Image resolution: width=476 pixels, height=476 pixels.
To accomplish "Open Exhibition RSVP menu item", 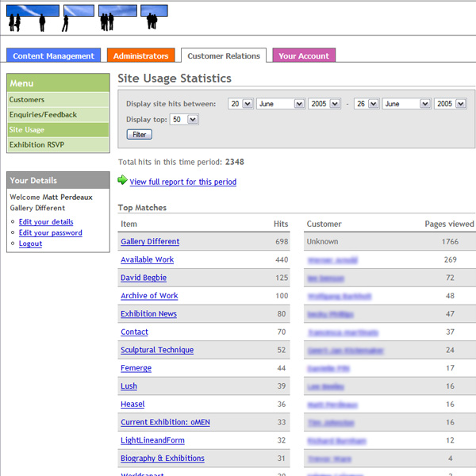I will pos(58,145).
